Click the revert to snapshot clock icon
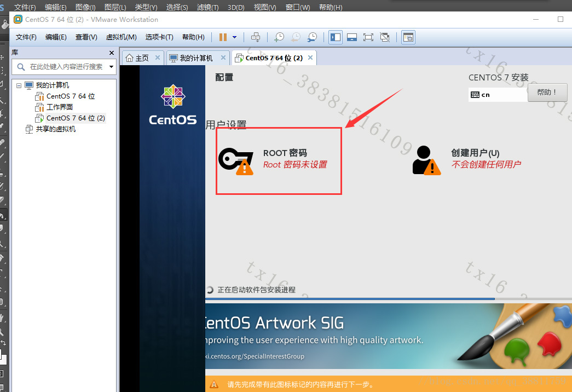The image size is (572, 392). pos(296,37)
